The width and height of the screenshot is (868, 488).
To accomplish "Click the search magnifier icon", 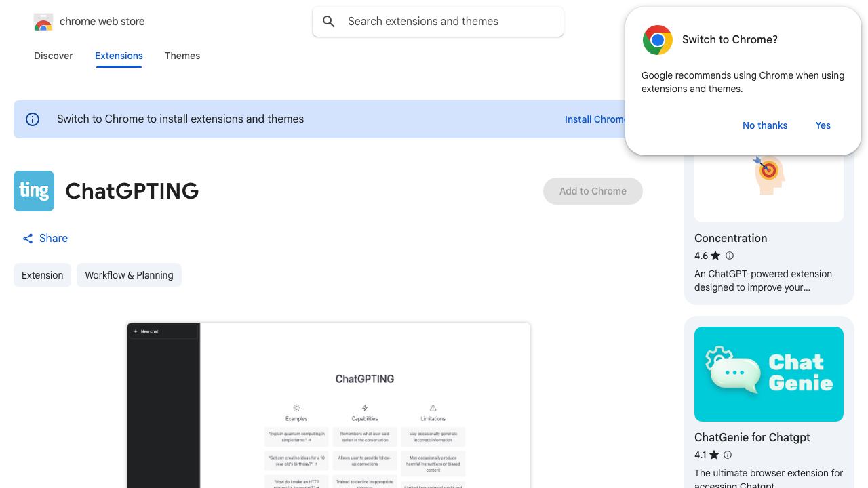I will (x=329, y=22).
